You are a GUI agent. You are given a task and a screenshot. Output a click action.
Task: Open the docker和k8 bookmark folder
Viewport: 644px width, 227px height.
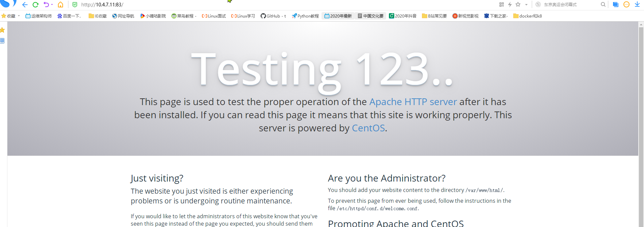pyautogui.click(x=528, y=16)
